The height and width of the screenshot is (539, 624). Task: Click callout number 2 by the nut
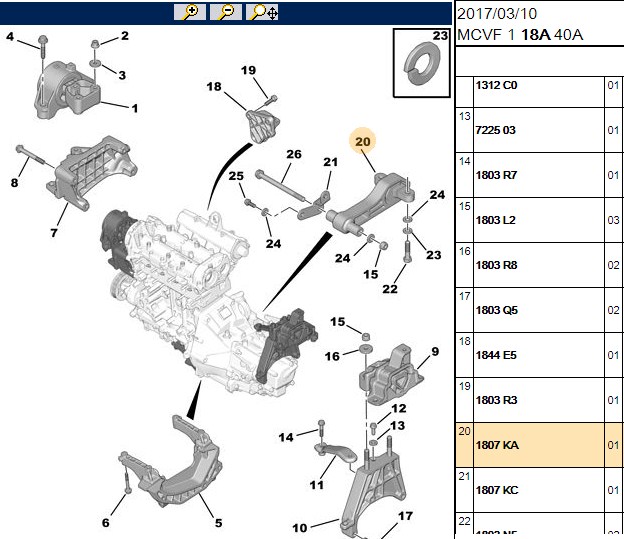[125, 36]
